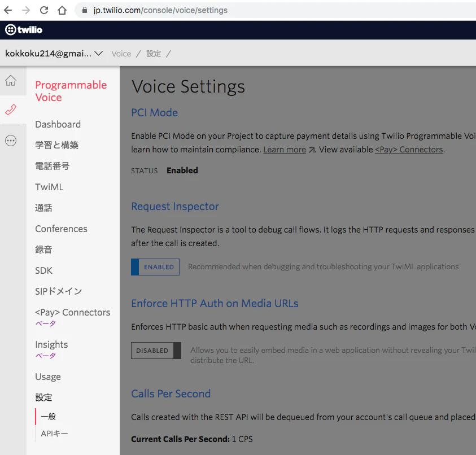The image size is (476, 455).
Task: Open TwiML in the sidebar
Action: pos(49,187)
